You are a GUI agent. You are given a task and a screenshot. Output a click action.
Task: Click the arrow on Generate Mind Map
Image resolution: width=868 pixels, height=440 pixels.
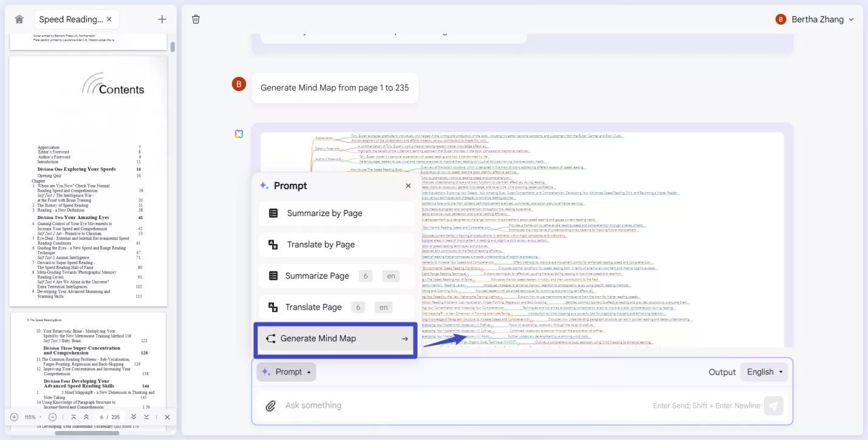point(405,339)
